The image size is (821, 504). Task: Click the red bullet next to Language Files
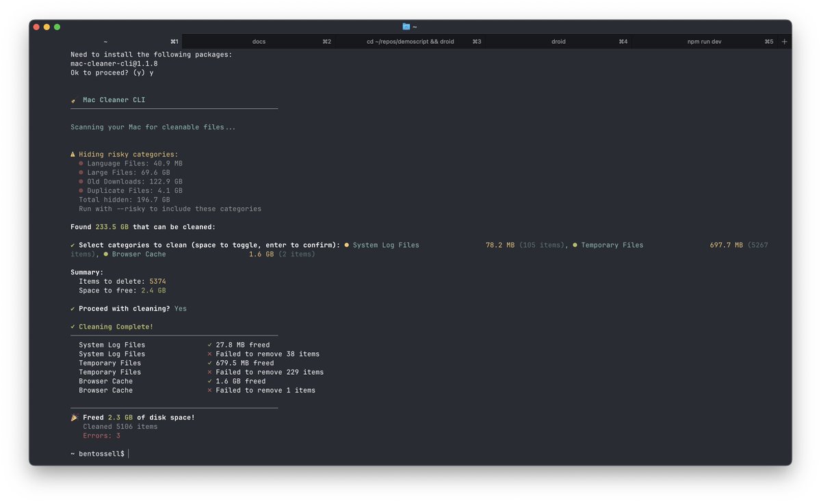pos(81,164)
